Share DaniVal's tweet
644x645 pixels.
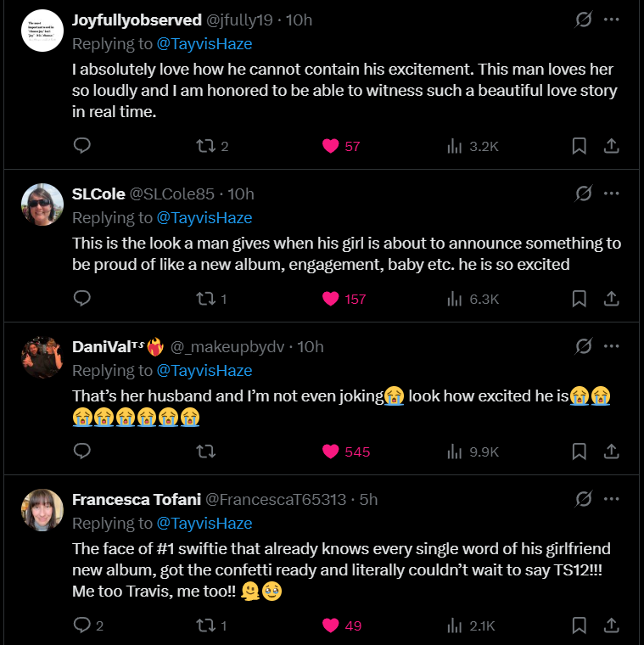click(x=611, y=451)
